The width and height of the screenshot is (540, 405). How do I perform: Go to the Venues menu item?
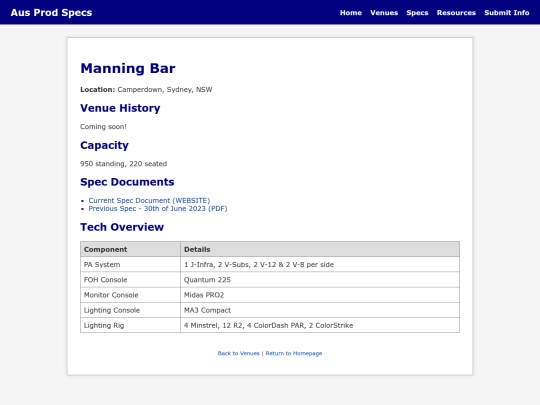384,13
